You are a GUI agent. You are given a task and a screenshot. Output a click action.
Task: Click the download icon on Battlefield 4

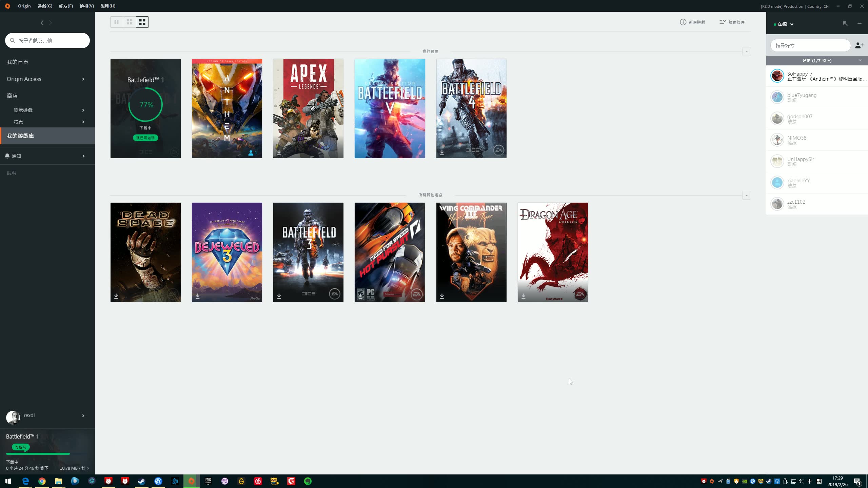tap(442, 153)
